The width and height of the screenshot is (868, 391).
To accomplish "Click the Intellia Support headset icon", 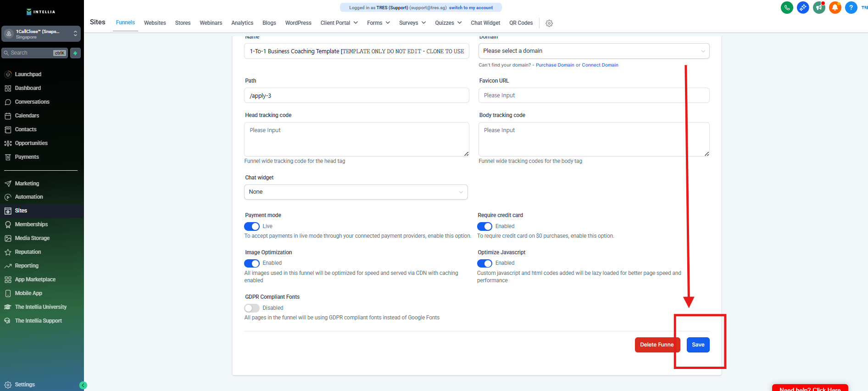I will tap(8, 321).
